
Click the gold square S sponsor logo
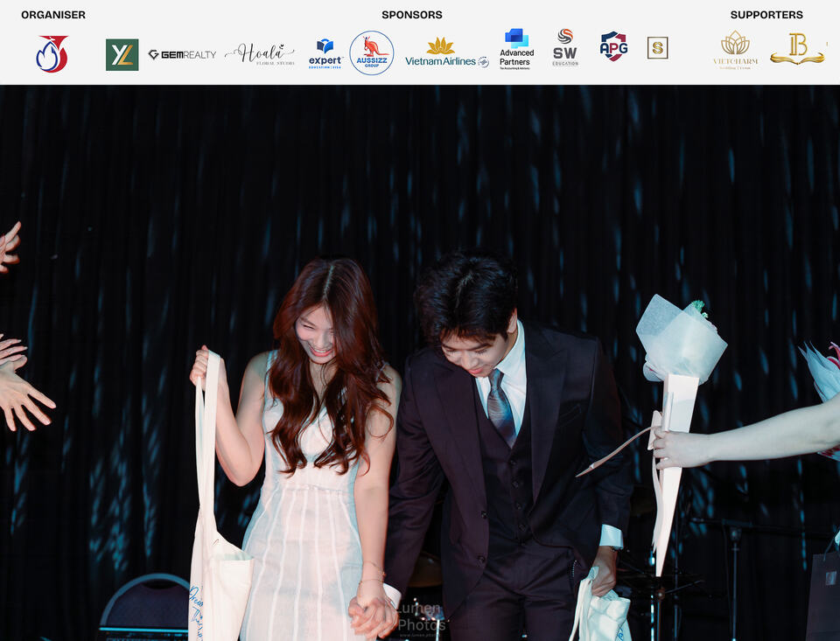tap(657, 48)
